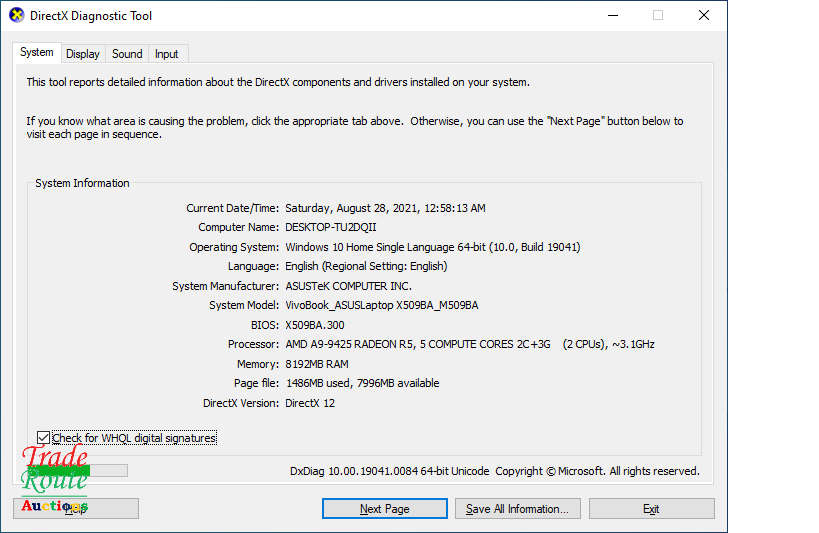Uncheck Check for WHQL digital signatures

43,438
